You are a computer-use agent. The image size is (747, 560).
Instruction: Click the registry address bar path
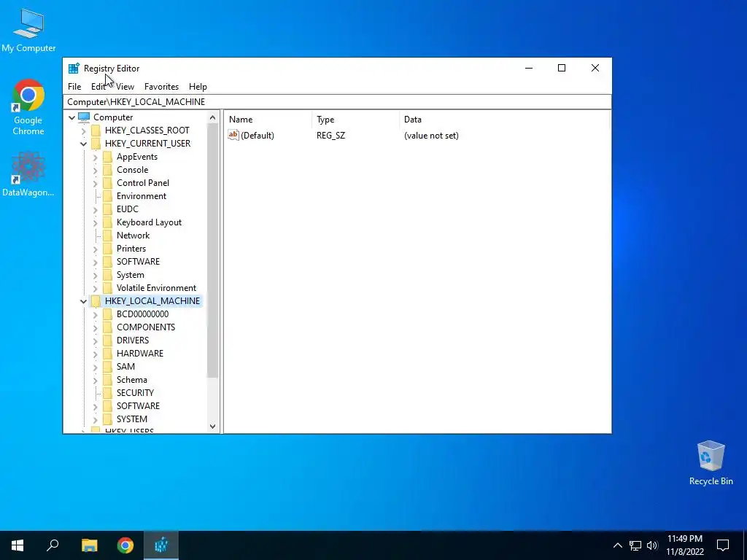point(337,102)
